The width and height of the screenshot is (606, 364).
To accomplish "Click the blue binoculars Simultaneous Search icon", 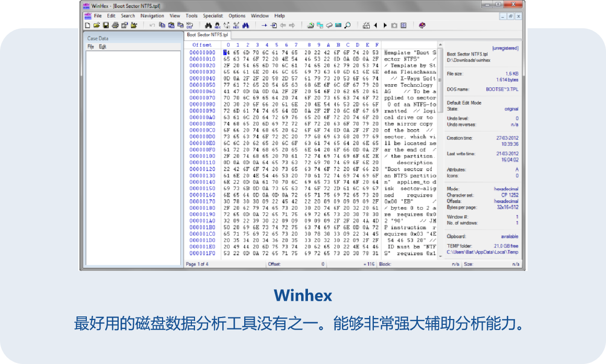I will click(x=246, y=26).
